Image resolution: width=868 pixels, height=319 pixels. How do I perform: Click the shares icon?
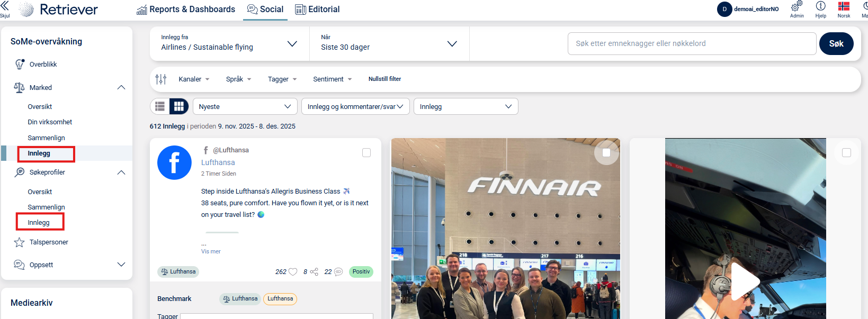click(x=314, y=272)
